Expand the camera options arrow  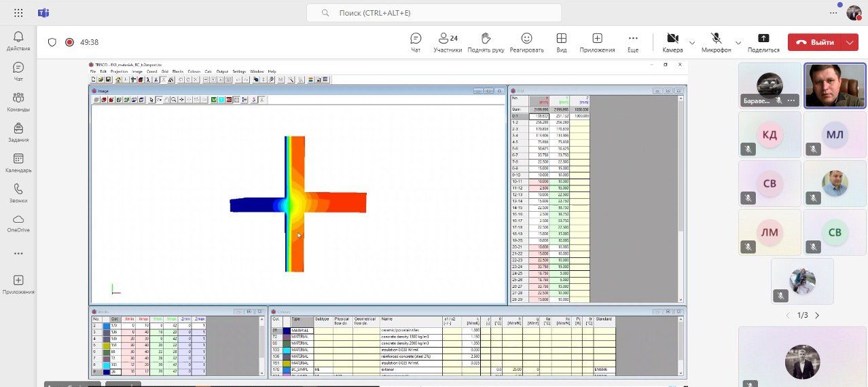(692, 43)
